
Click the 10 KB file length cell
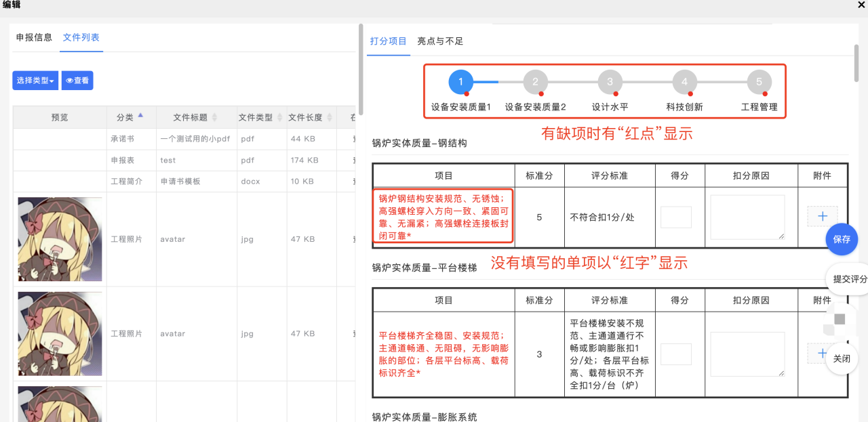click(x=311, y=182)
